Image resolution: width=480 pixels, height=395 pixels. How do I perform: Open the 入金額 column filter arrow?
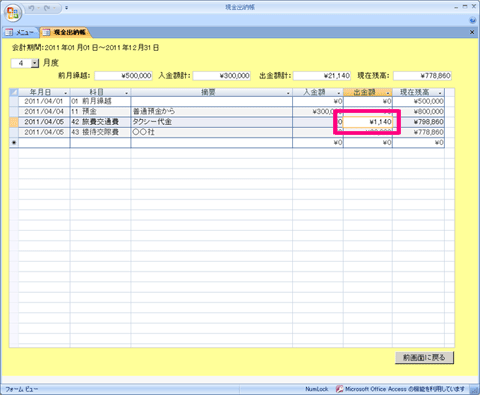click(x=339, y=93)
